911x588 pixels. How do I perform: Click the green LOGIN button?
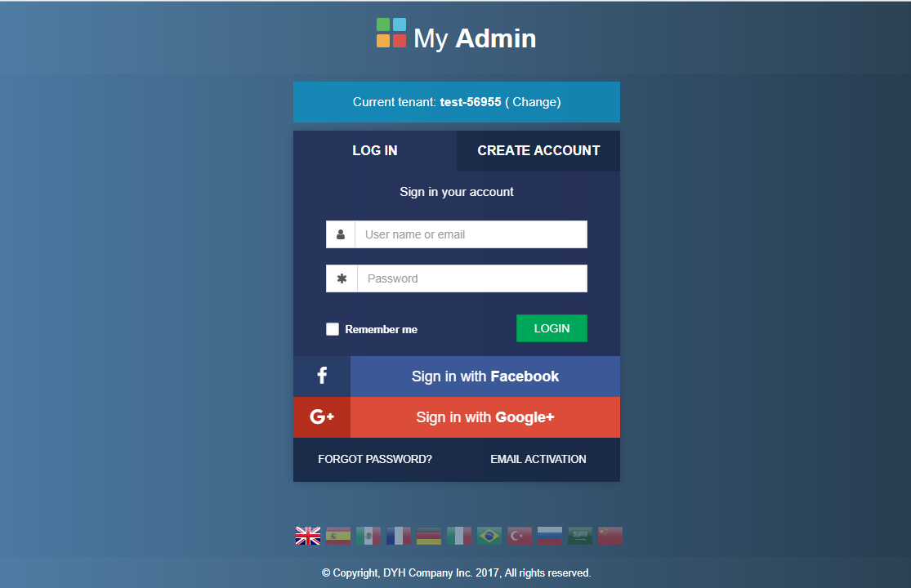(x=552, y=328)
